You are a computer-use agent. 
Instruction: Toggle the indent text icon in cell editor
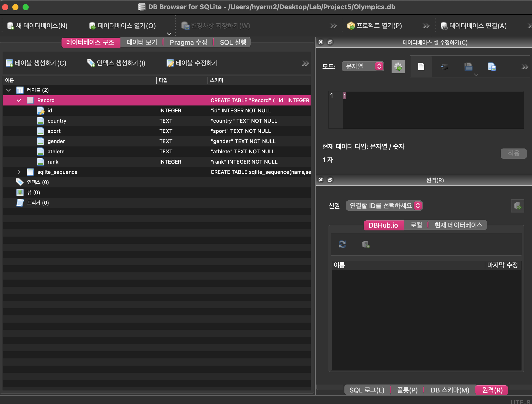coord(445,67)
